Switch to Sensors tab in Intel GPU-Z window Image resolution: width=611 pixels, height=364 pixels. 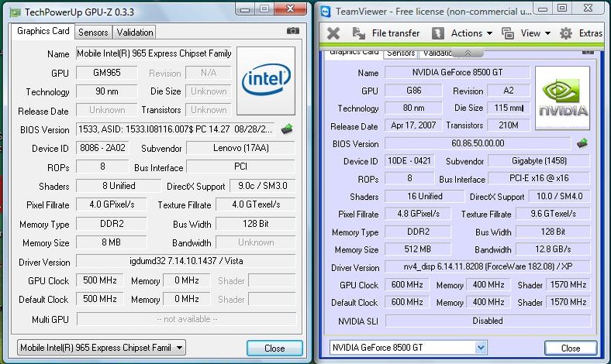[x=93, y=33]
